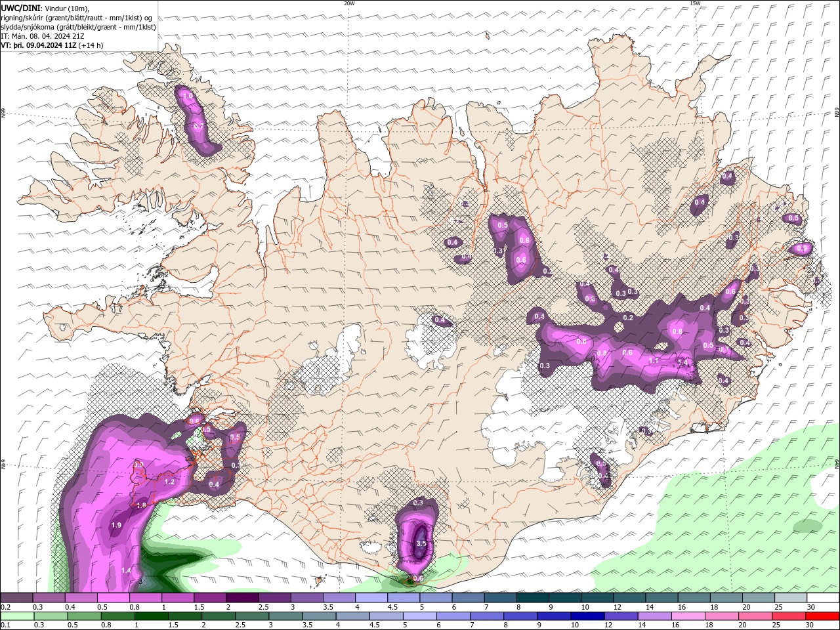Click the '0.9' value on the east coast
Image resolution: width=840 pixels, height=630 pixels.
pyautogui.click(x=802, y=248)
